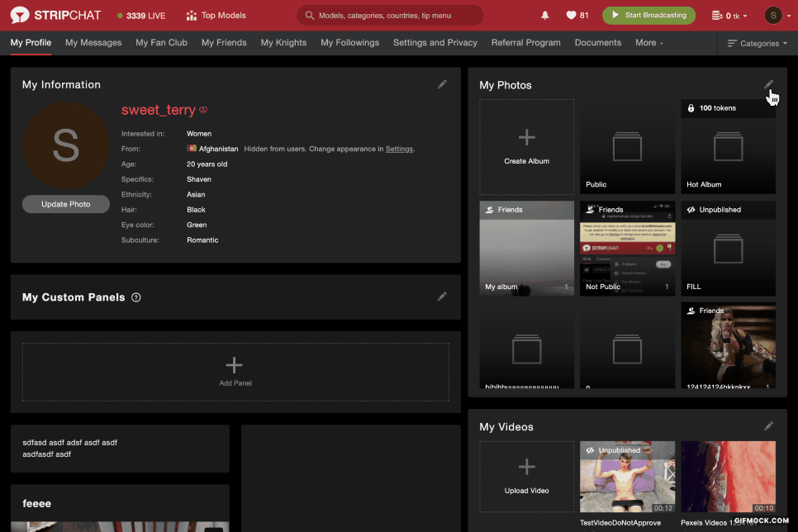Click Add Panel placeholder

coord(235,371)
